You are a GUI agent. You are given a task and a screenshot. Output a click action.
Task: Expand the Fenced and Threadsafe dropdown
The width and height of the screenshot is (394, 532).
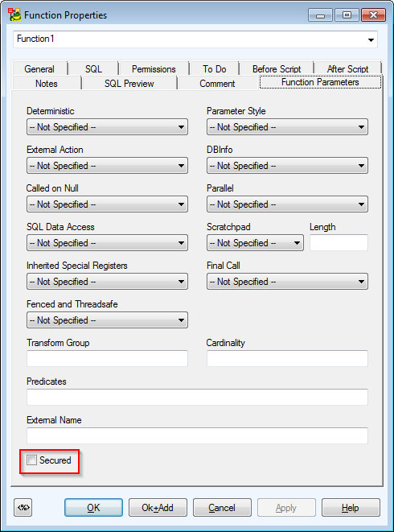pos(107,320)
